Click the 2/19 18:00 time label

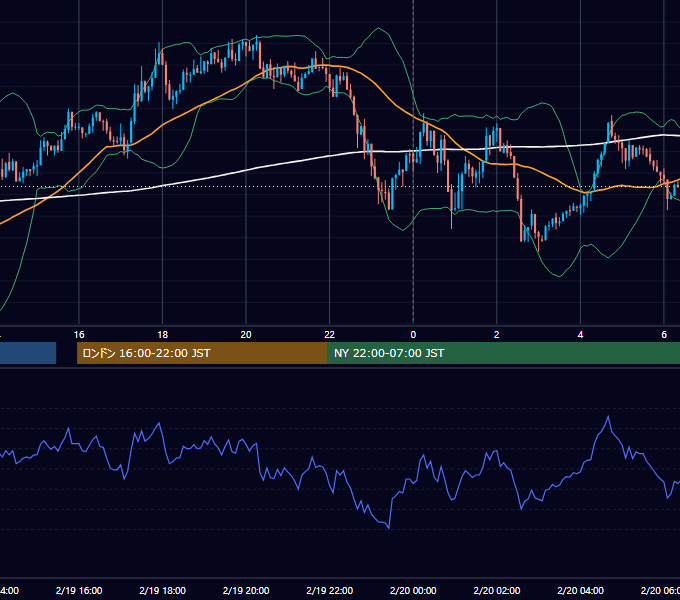(163, 590)
